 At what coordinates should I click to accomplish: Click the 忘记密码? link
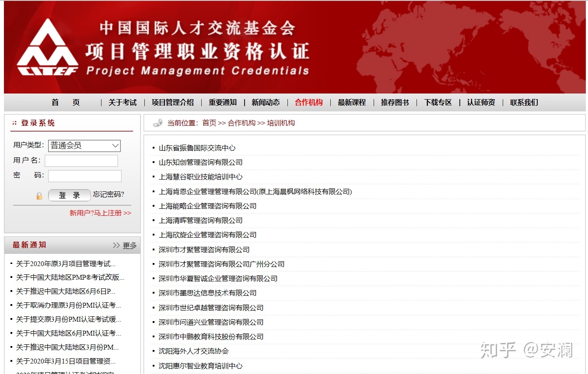point(108,194)
